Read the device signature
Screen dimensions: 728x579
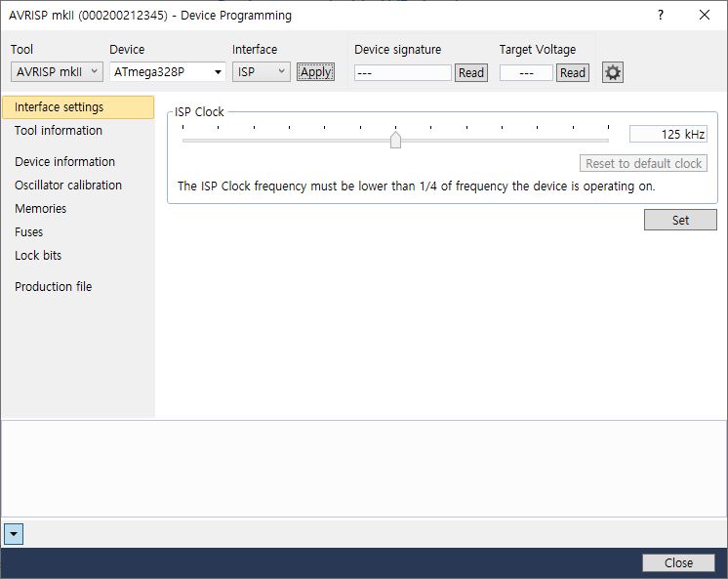click(x=470, y=72)
